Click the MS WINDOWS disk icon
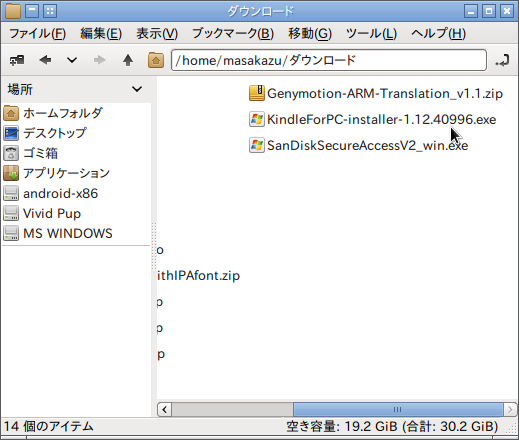Image resolution: width=519 pixels, height=440 pixels. (11, 233)
